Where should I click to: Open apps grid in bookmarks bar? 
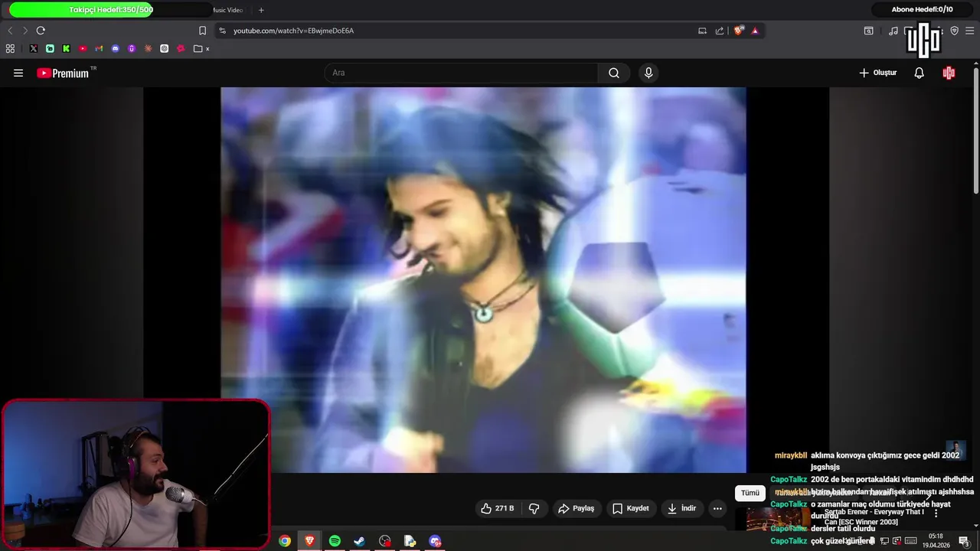pos(10,48)
